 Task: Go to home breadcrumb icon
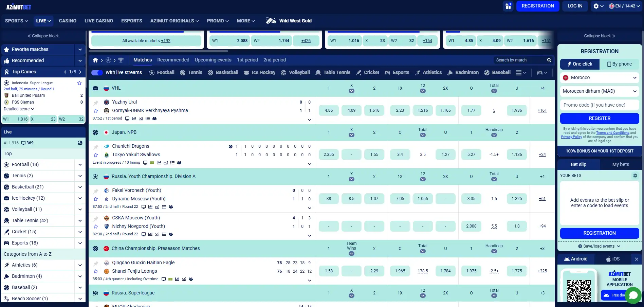coord(95,60)
